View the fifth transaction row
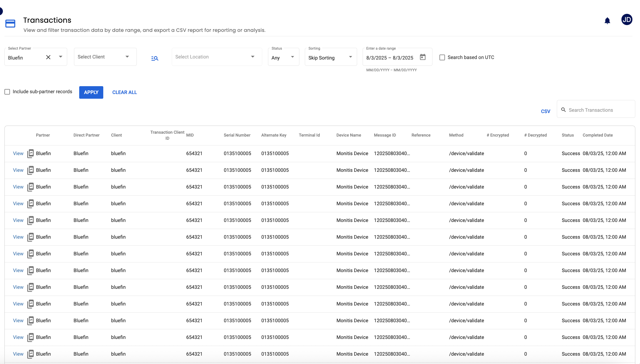The height and width of the screenshot is (364, 640). (x=18, y=220)
